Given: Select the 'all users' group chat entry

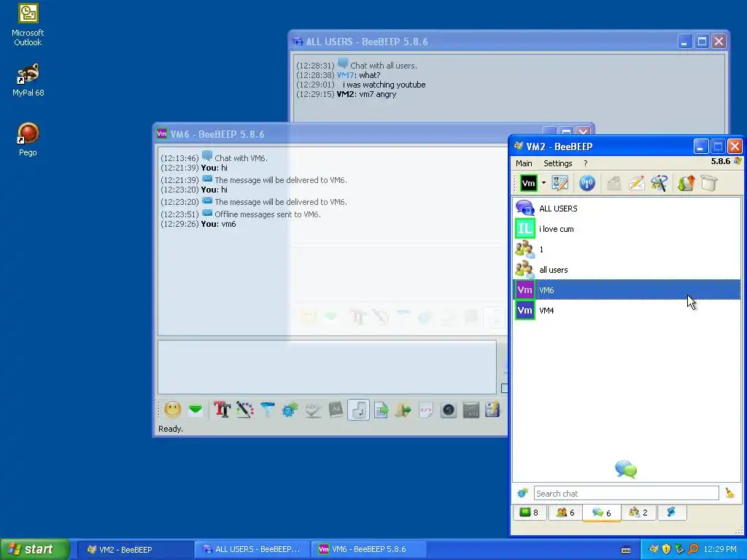Looking at the screenshot, I should [x=627, y=270].
